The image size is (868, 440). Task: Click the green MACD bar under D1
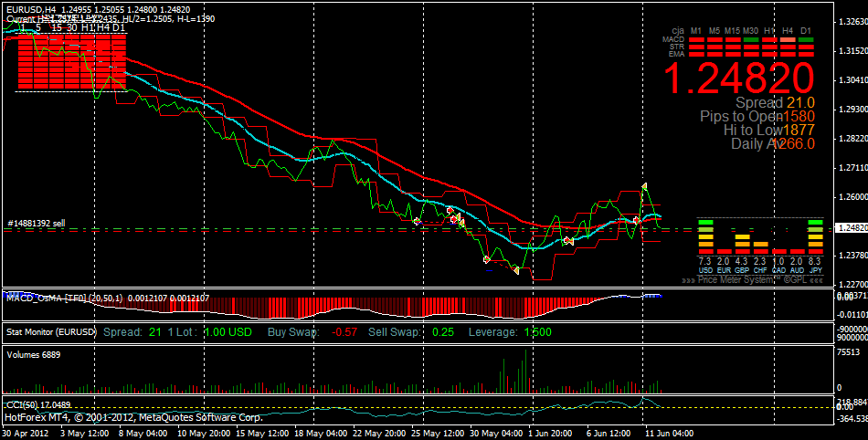(x=806, y=40)
